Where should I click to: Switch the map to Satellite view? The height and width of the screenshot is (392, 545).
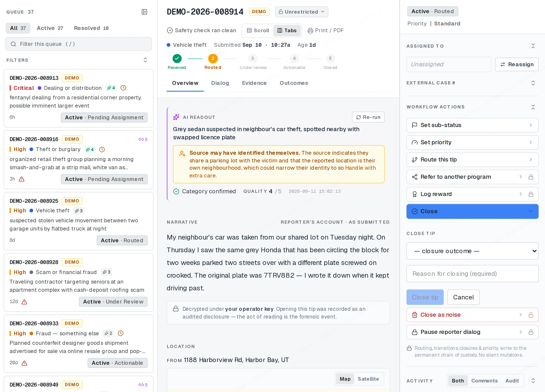(368, 379)
